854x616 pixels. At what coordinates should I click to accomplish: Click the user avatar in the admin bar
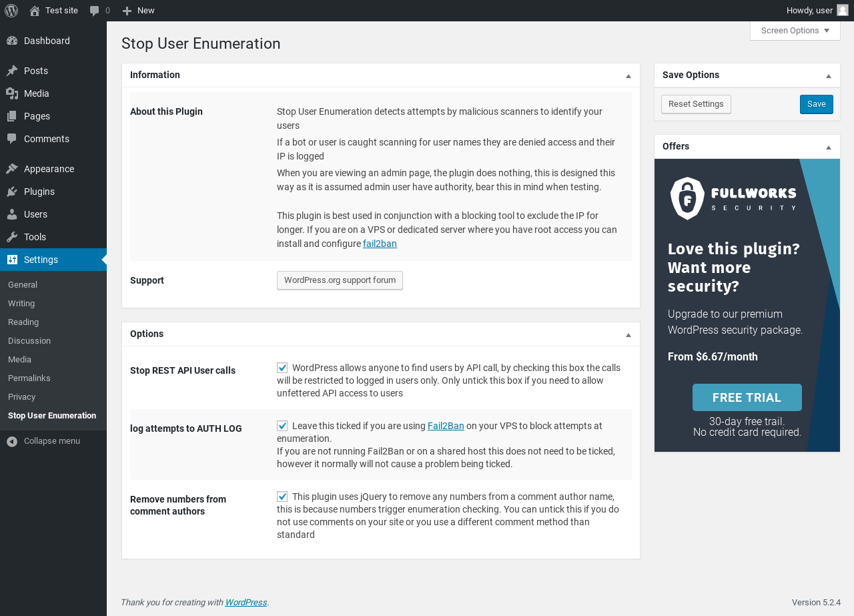coord(843,10)
